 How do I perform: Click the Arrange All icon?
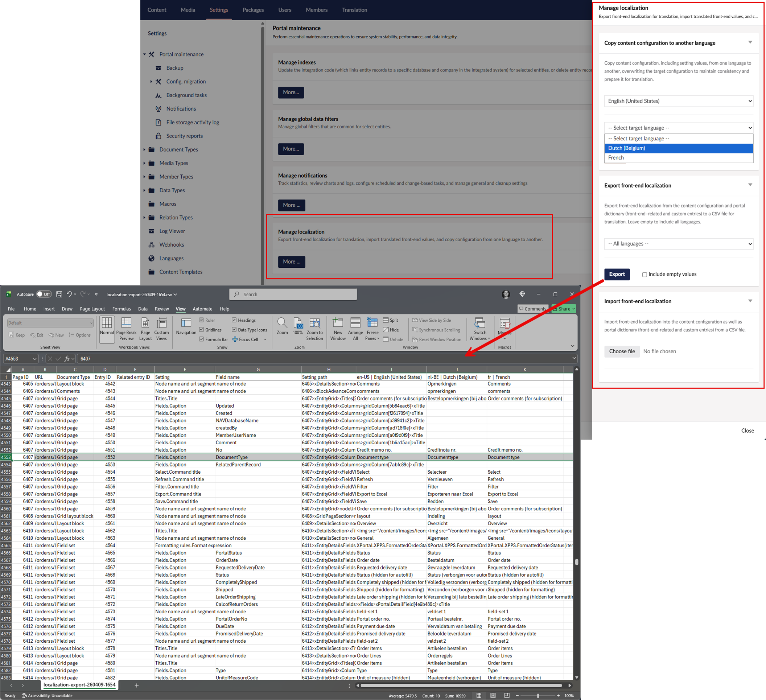pos(355,324)
